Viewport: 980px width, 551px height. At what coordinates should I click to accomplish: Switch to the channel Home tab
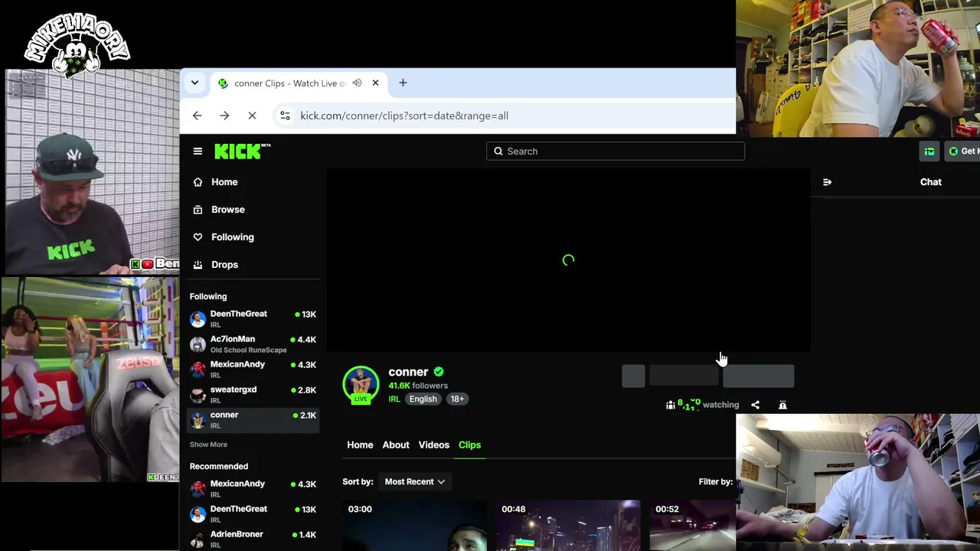pyautogui.click(x=360, y=445)
